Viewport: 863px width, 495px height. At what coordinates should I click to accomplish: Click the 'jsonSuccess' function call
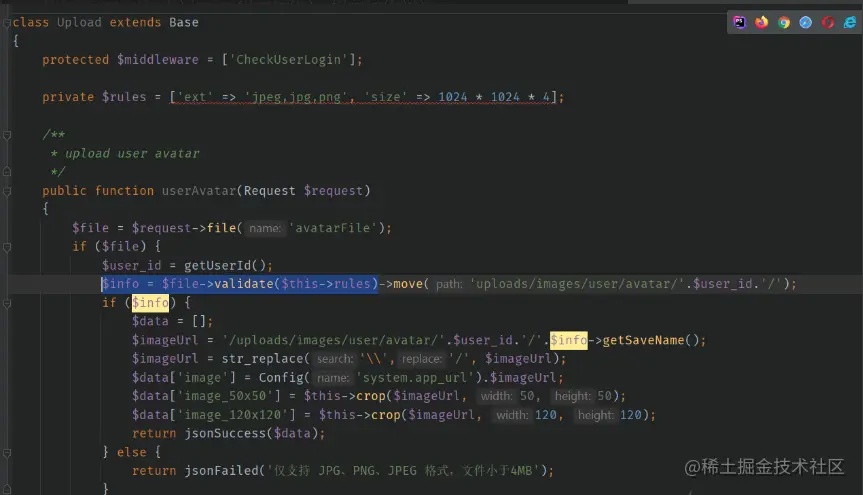(225, 433)
